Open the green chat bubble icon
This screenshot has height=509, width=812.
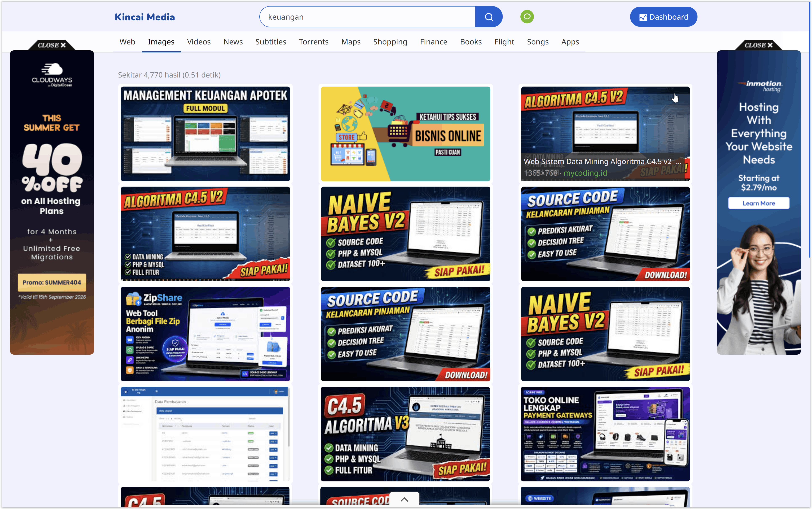[527, 17]
